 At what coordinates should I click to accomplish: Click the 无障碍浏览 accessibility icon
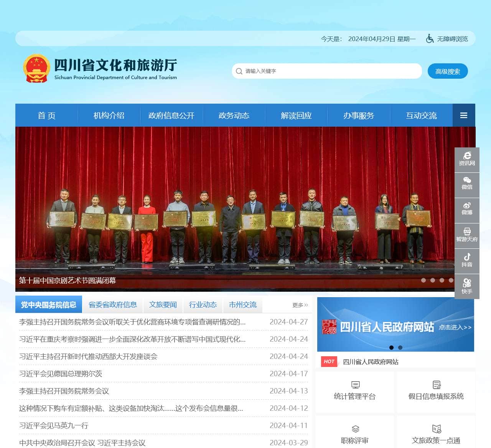(x=430, y=39)
